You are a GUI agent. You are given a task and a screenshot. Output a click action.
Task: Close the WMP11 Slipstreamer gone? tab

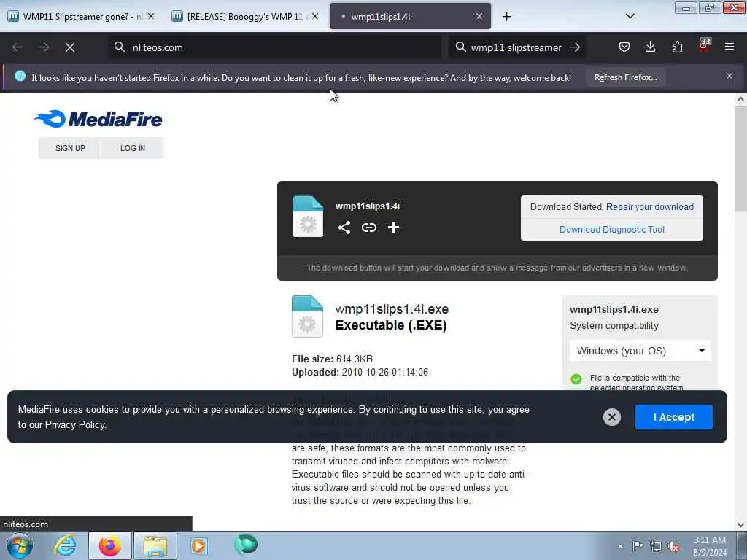tap(151, 16)
